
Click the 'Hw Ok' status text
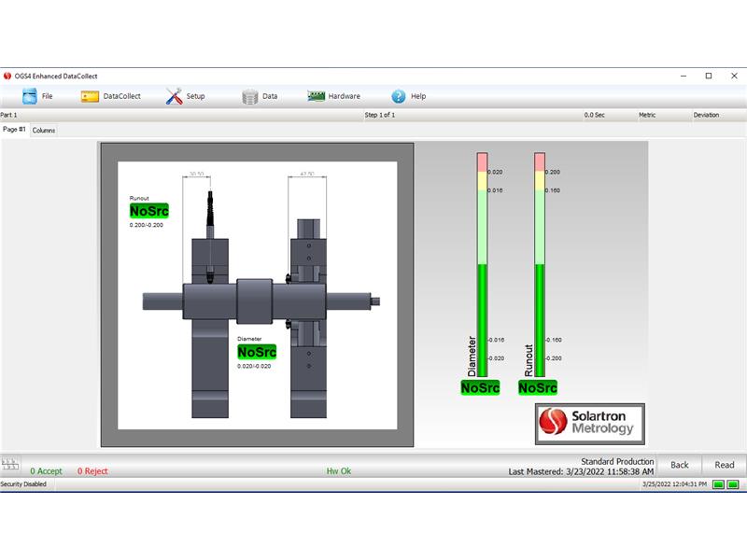pos(339,471)
